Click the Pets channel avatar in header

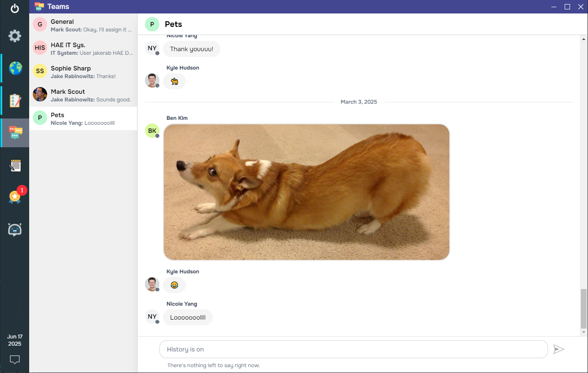[x=152, y=24]
